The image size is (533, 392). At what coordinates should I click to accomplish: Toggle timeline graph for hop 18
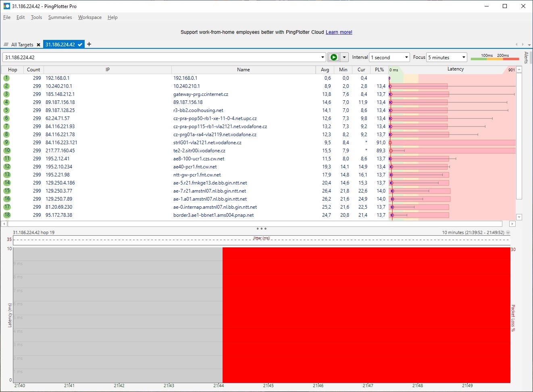(7, 215)
